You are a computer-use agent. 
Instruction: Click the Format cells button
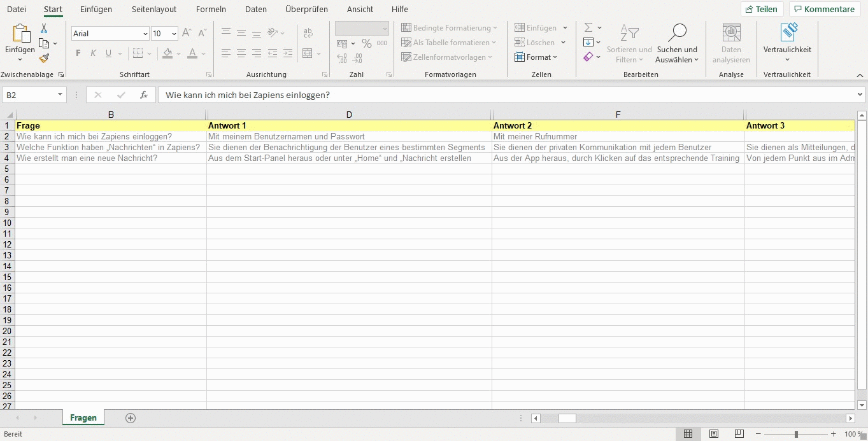[x=536, y=57]
